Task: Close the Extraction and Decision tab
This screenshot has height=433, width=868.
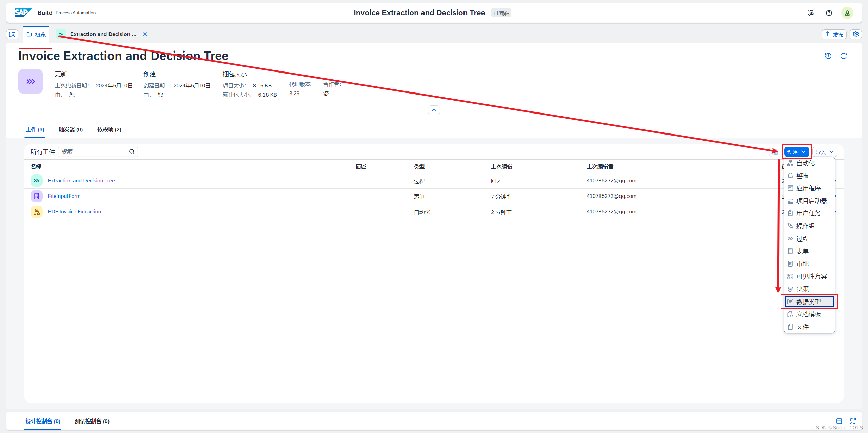Action: point(145,34)
